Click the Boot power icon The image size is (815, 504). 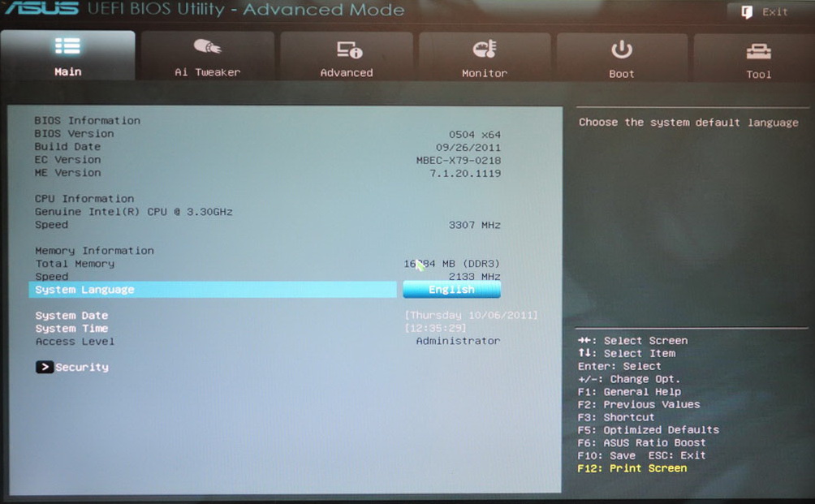(622, 50)
